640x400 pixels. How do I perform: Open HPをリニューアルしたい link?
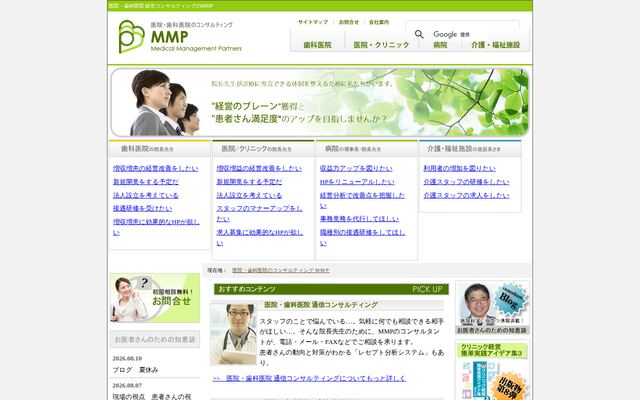[357, 182]
